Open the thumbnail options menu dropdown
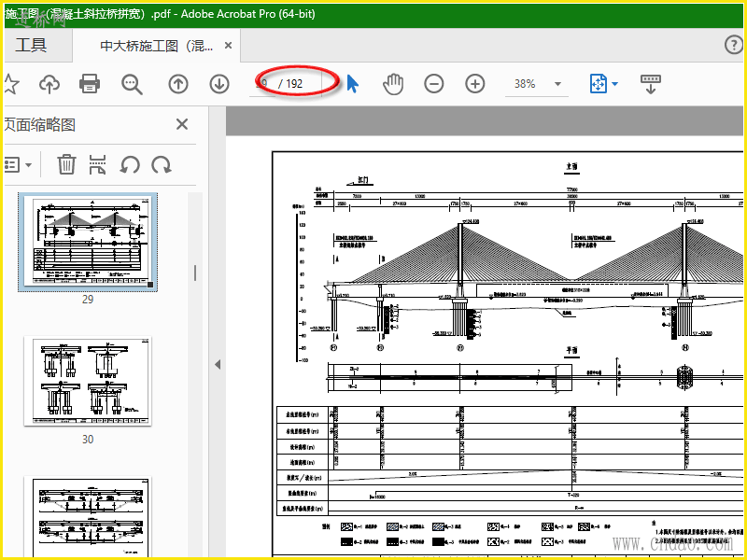Viewport: 747px width, 560px height. click(x=18, y=165)
